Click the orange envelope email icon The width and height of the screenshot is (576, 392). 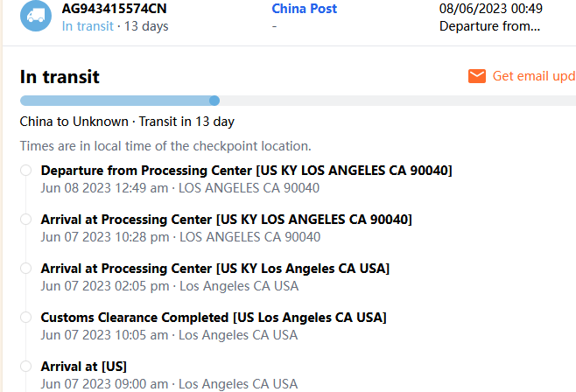[x=477, y=76]
